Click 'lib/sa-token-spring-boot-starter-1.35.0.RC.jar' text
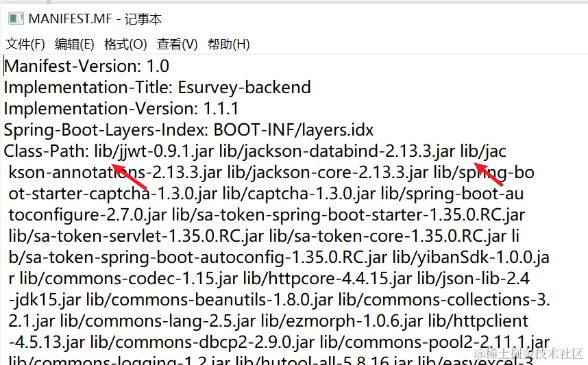 (348, 216)
